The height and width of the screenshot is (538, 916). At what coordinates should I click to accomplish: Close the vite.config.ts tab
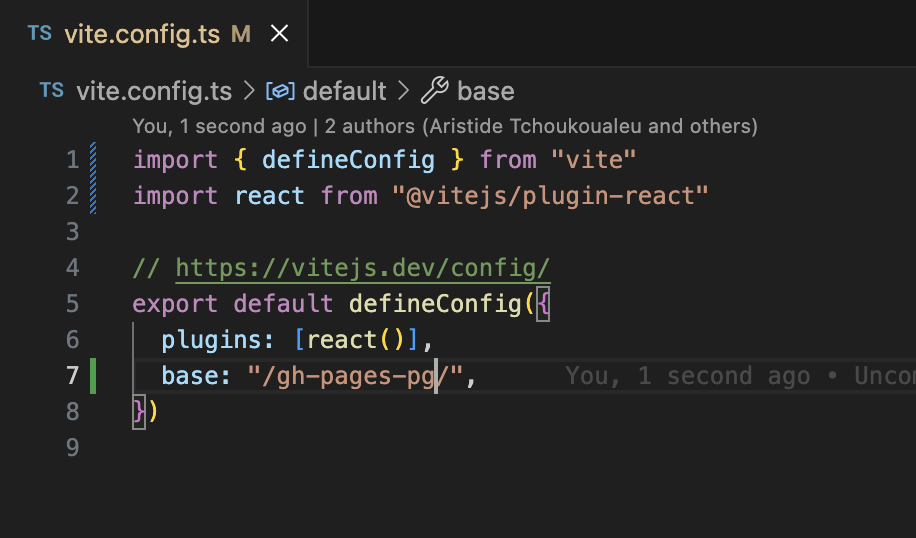pos(280,33)
